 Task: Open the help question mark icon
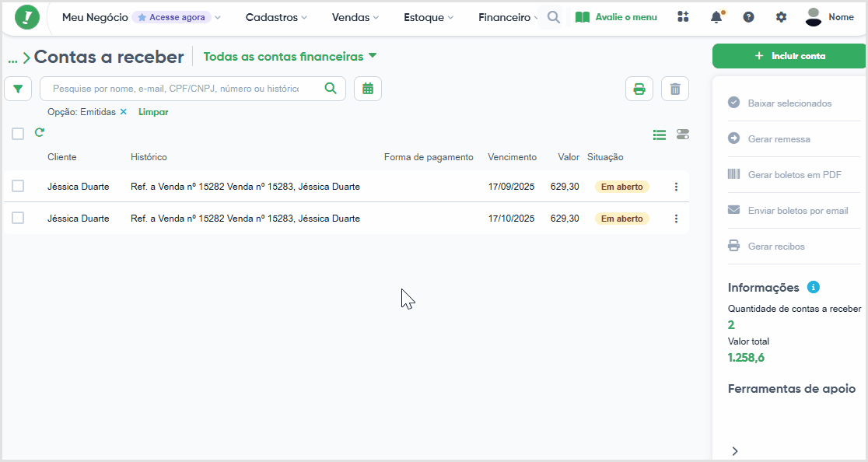tap(748, 17)
